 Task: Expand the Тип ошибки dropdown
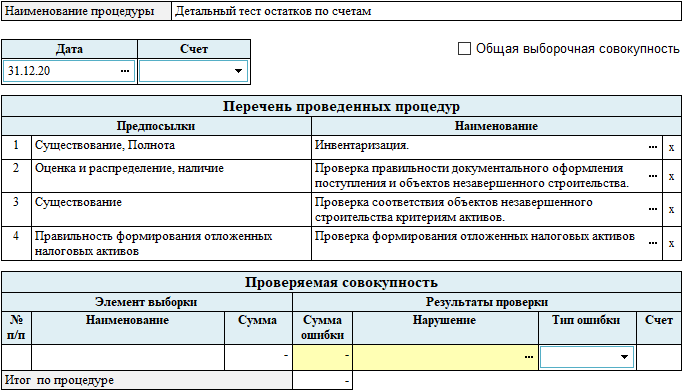624,357
